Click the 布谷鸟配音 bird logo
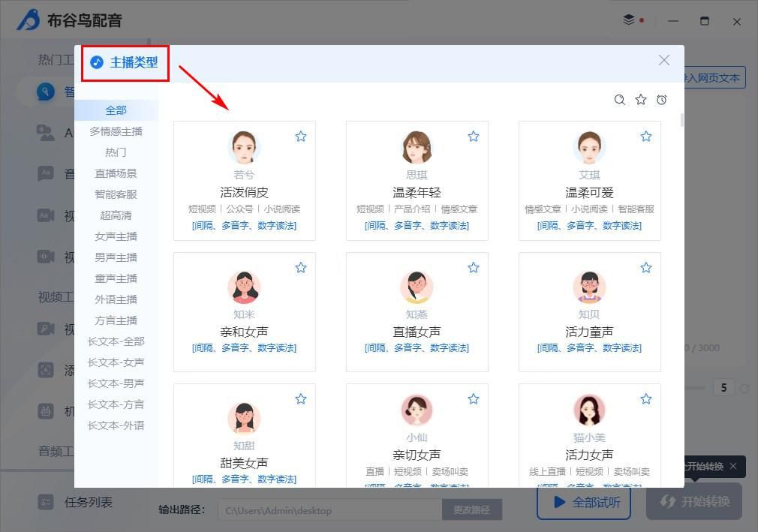 29,20
